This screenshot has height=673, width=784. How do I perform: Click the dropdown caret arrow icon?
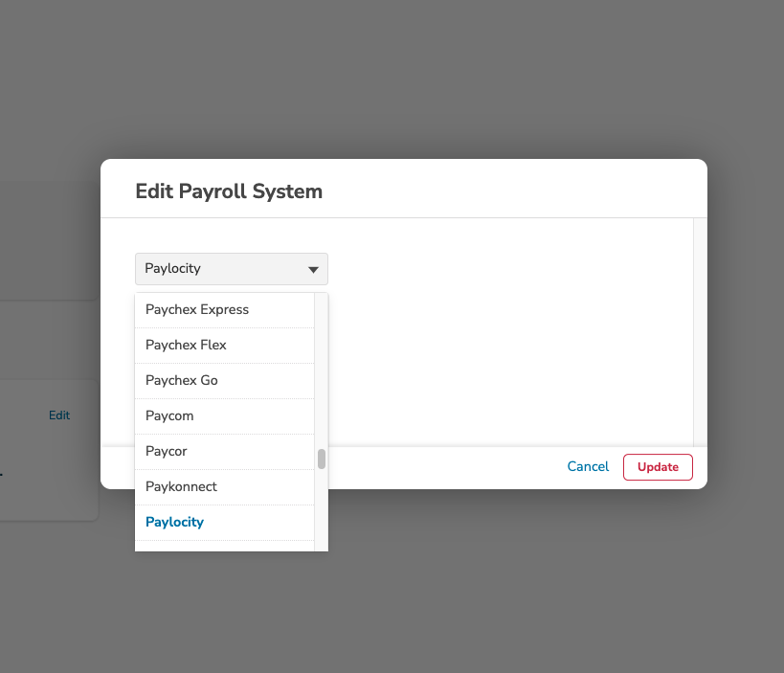click(x=313, y=270)
